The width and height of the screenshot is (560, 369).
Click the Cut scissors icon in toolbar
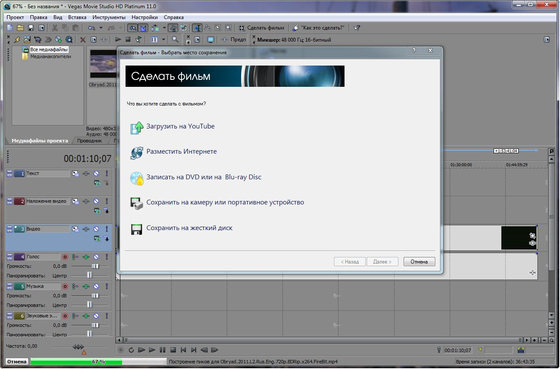click(55, 28)
